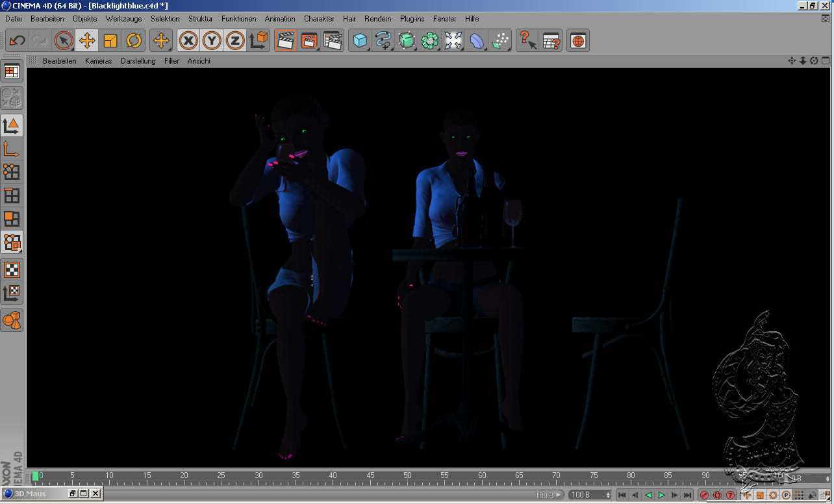Switch to Polygons mode
The height and width of the screenshot is (504, 834).
click(x=12, y=218)
